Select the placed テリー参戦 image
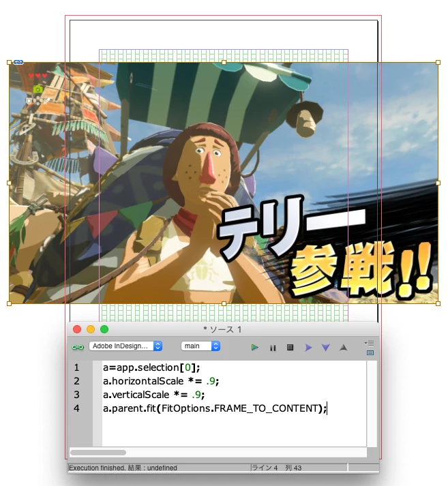Screen dimensions: 448x486 tap(224, 183)
